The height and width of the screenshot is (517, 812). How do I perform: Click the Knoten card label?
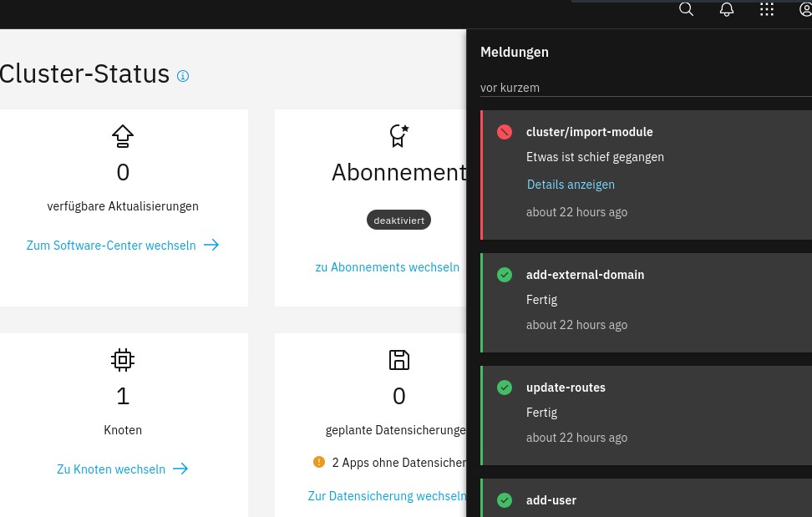coord(123,430)
